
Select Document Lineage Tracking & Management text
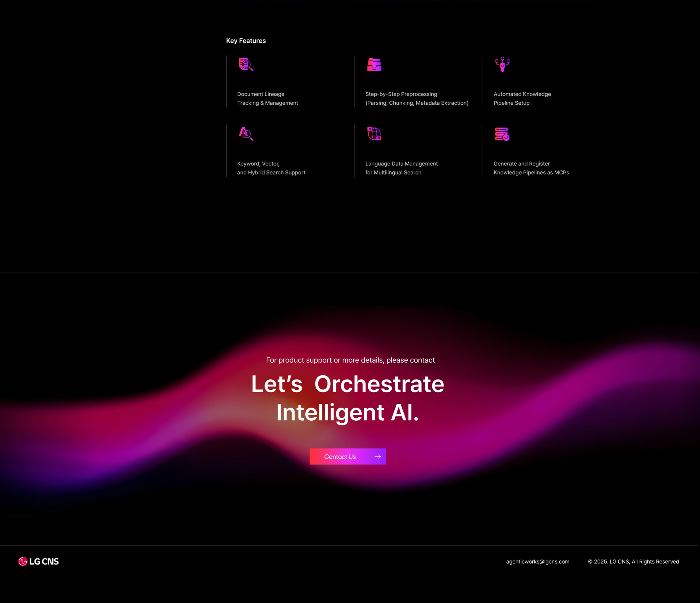tap(267, 99)
